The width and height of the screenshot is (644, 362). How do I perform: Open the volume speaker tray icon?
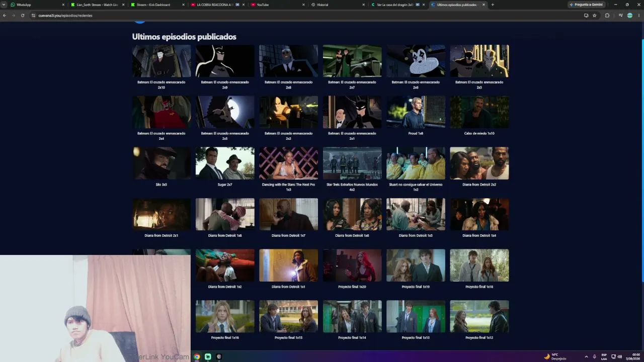coord(619,356)
